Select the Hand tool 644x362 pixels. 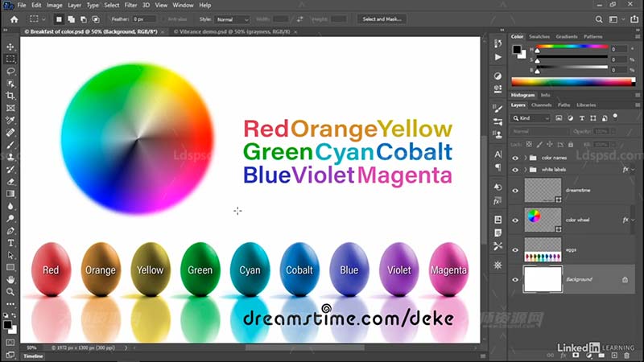[x=10, y=279]
